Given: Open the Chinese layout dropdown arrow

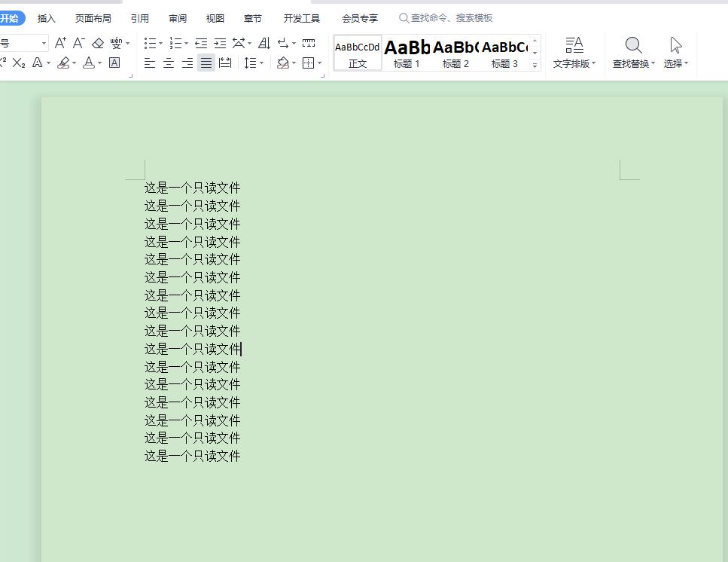Looking at the screenshot, I should tap(249, 44).
